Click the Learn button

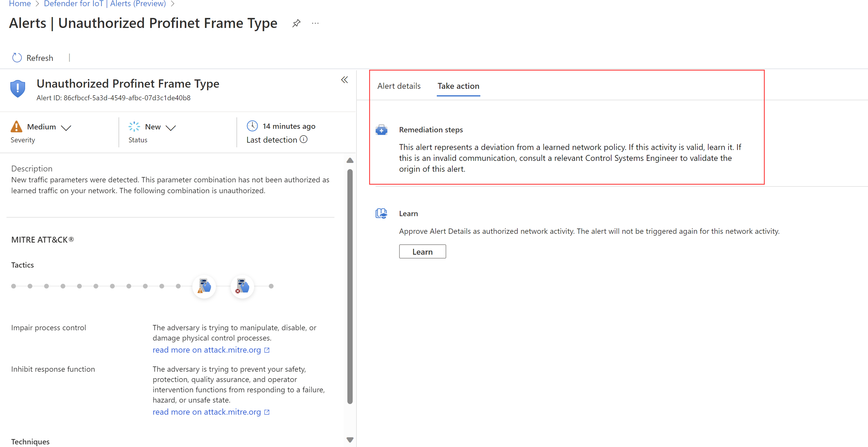(422, 251)
